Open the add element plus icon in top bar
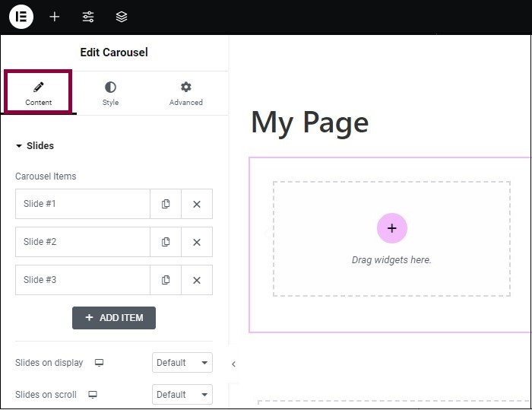Screen dimensions: 532x410 [55, 17]
